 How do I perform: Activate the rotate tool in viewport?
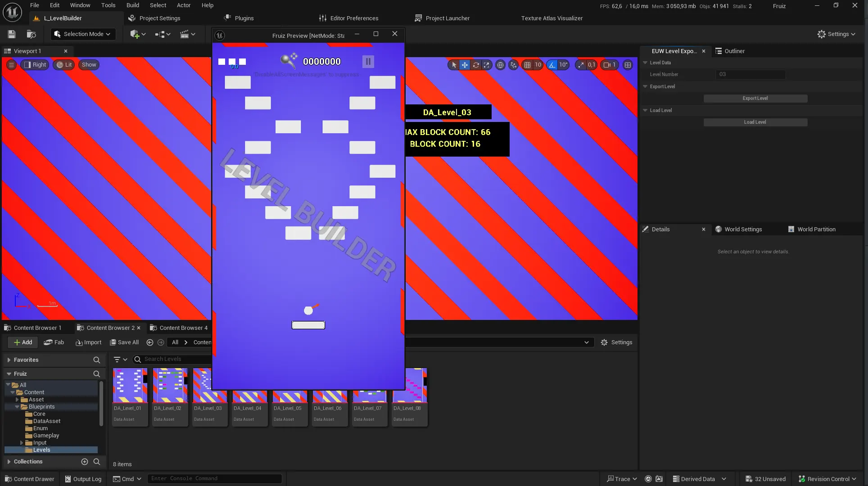tap(476, 65)
